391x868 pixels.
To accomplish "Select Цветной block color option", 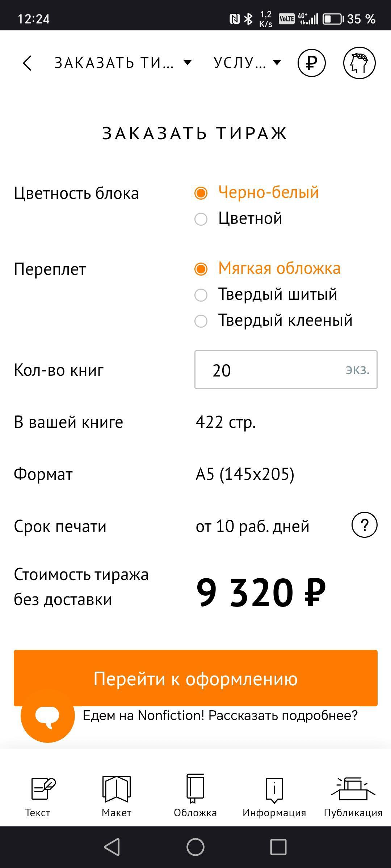I will click(x=201, y=219).
